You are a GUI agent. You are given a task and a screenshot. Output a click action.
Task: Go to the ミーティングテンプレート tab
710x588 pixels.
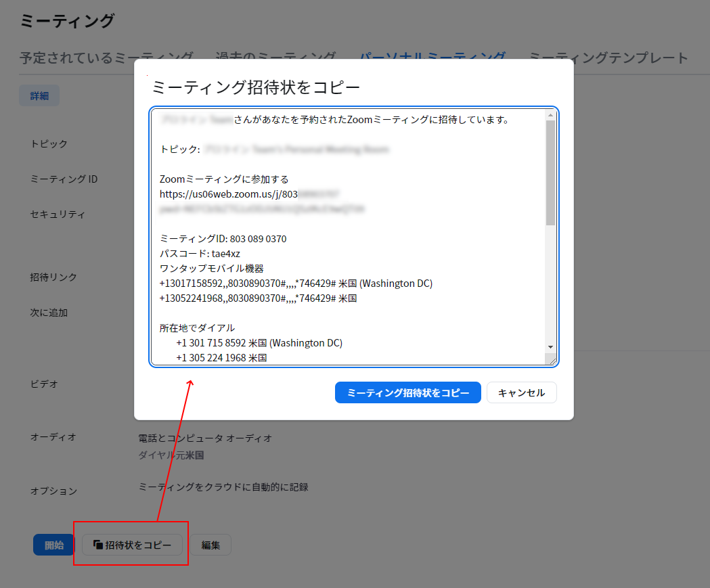point(608,58)
